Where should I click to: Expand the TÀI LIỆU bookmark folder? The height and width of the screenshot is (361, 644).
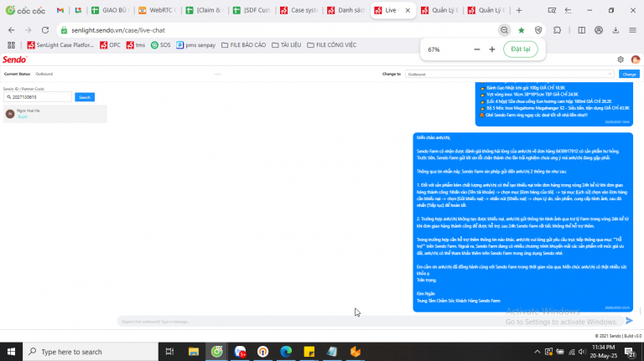point(286,45)
